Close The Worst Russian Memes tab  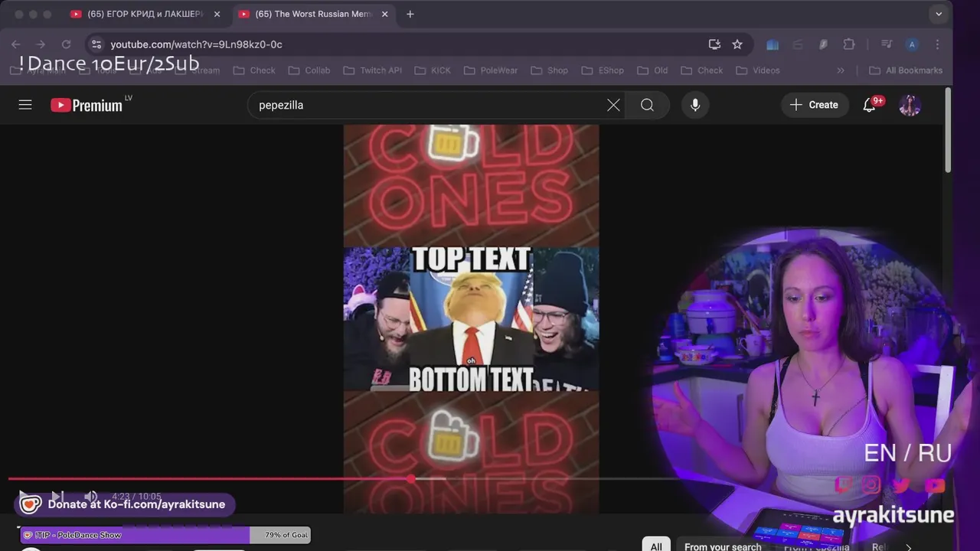coord(384,14)
